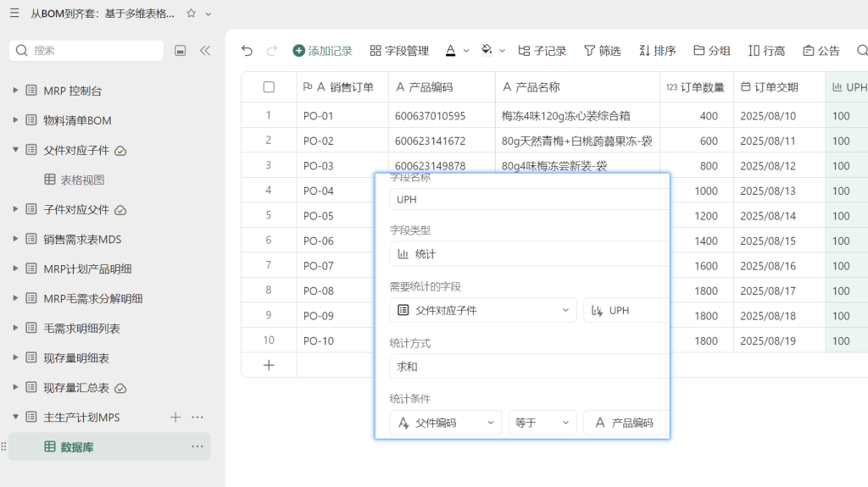Image resolution: width=868 pixels, height=487 pixels.
Task: Click the 600623141672 product code cell
Action: pyautogui.click(x=442, y=141)
